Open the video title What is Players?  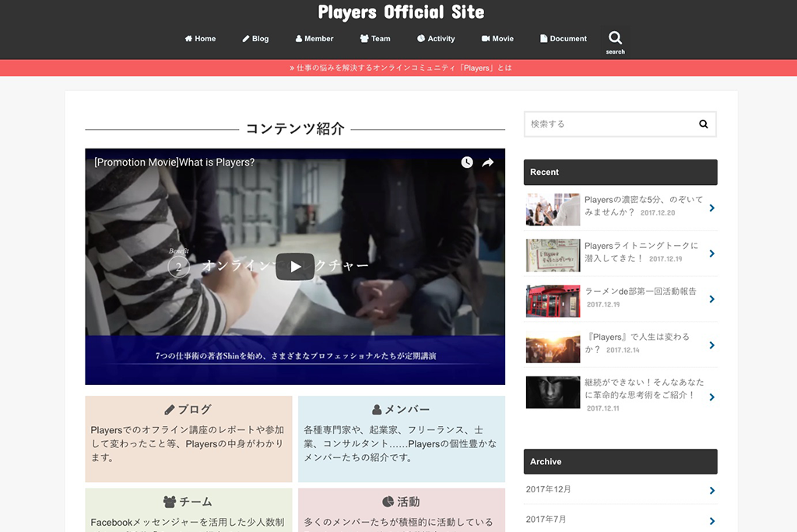pos(174,162)
